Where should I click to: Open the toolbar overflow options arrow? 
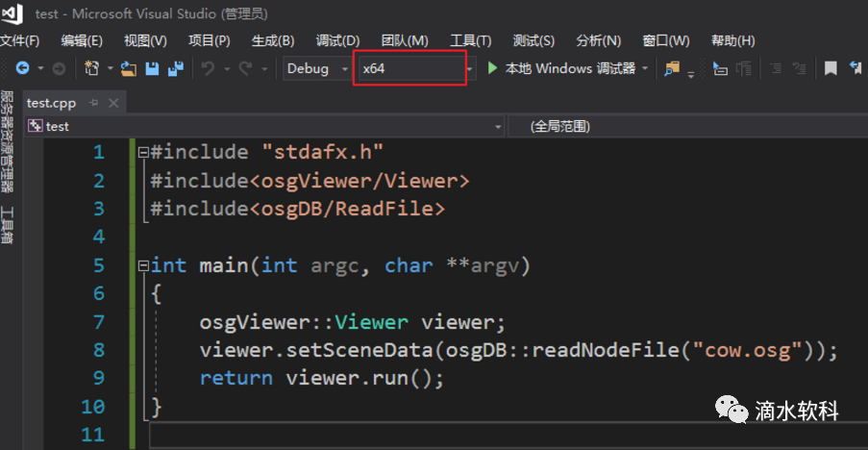(x=691, y=75)
